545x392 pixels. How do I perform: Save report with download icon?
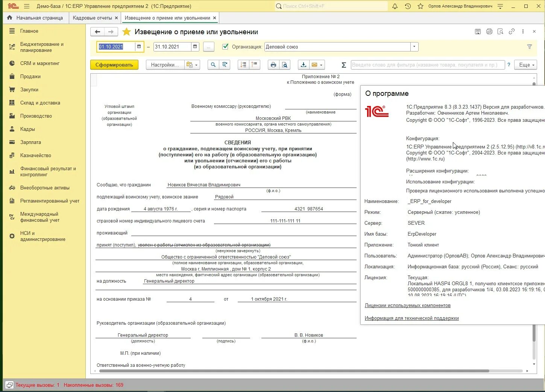pos(303,65)
